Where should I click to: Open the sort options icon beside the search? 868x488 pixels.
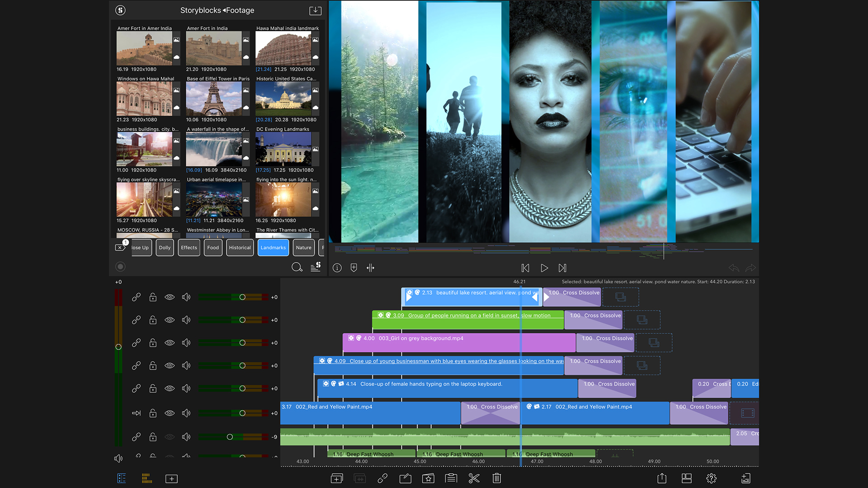coord(316,267)
